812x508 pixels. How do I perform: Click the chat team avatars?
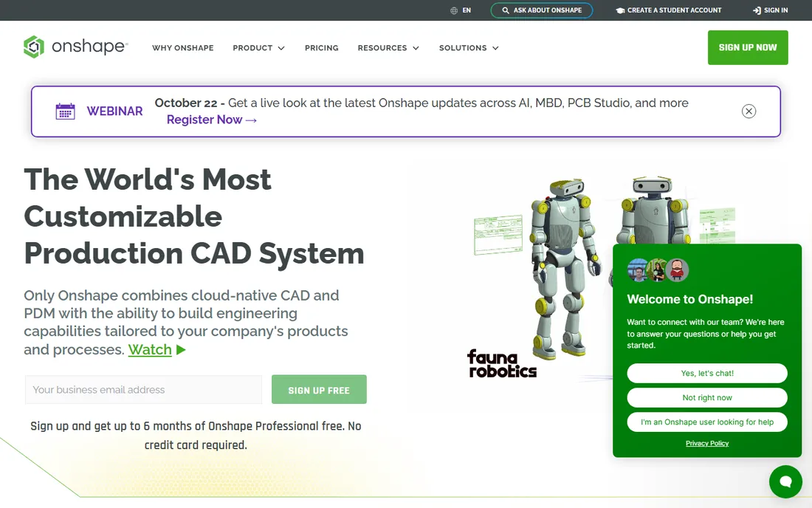(x=658, y=270)
